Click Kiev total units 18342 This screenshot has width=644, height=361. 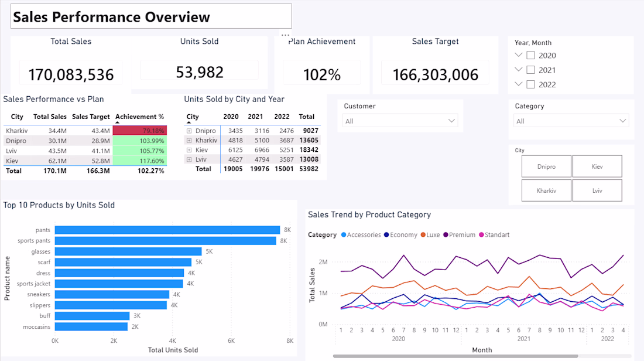point(309,150)
